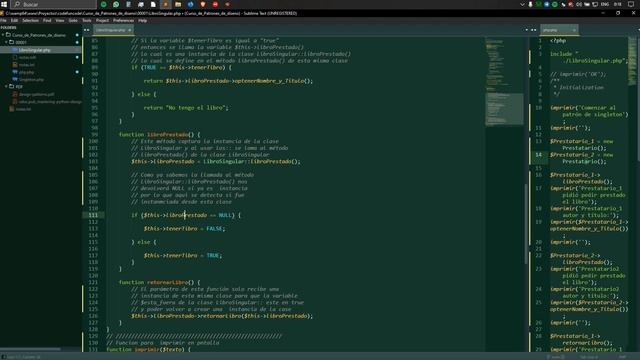Open the Edit menu

point(14,20)
